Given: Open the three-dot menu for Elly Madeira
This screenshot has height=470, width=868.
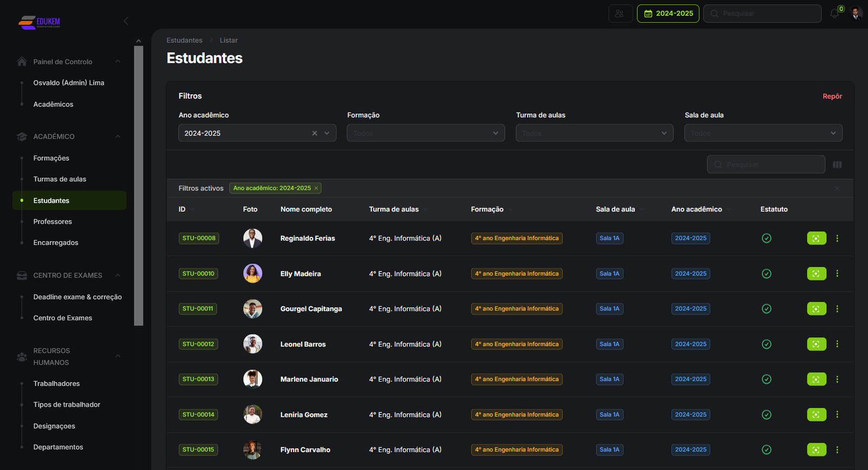Looking at the screenshot, I should point(837,274).
